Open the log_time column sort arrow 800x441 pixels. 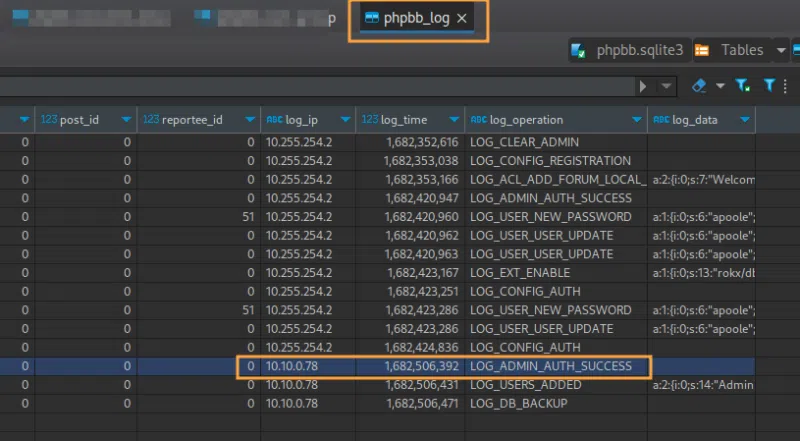(453, 119)
